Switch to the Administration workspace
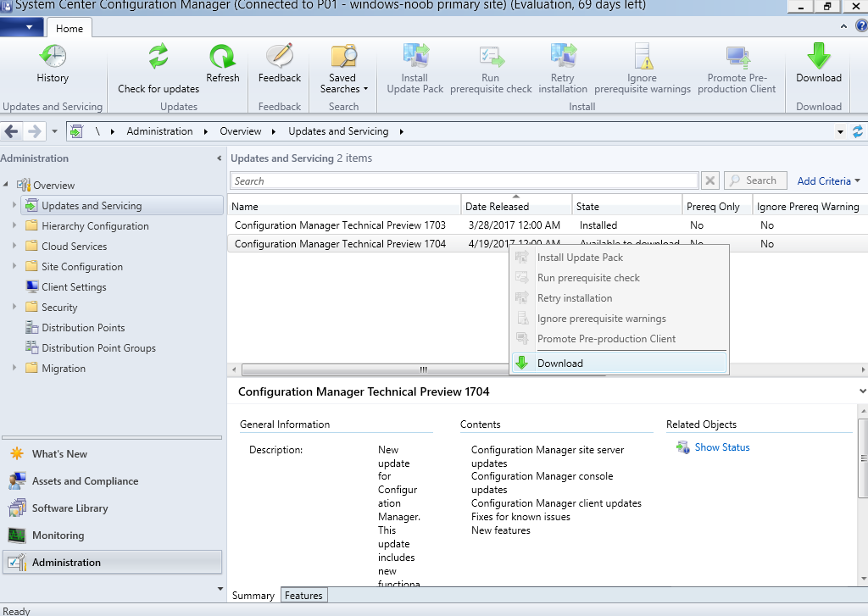868x616 pixels. (x=113, y=563)
